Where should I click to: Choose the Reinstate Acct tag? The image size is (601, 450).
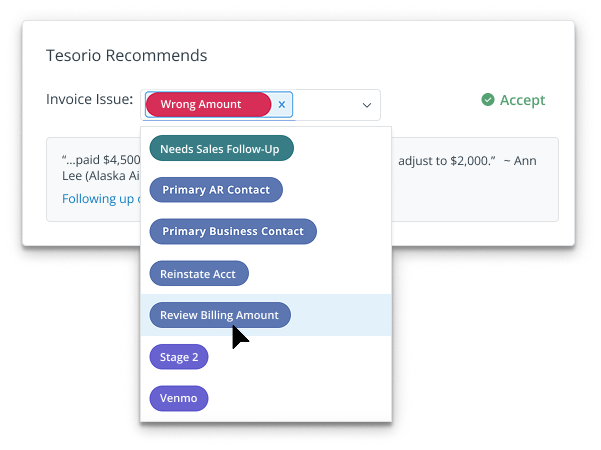[x=199, y=273]
